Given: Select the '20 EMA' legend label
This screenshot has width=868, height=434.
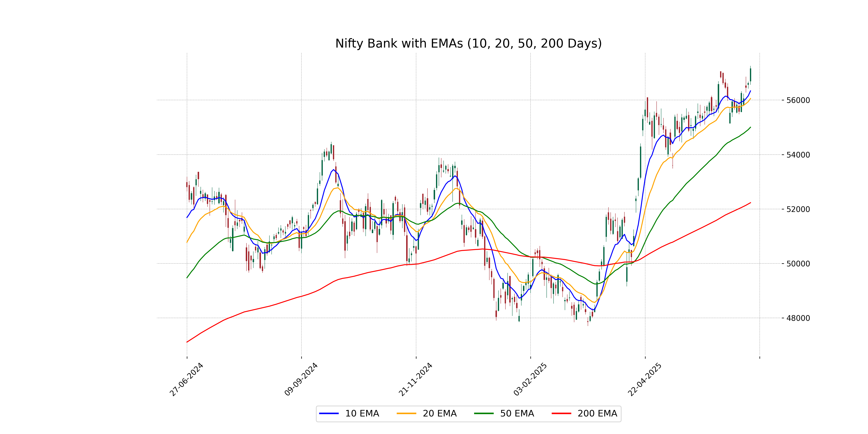Looking at the screenshot, I should (x=439, y=413).
